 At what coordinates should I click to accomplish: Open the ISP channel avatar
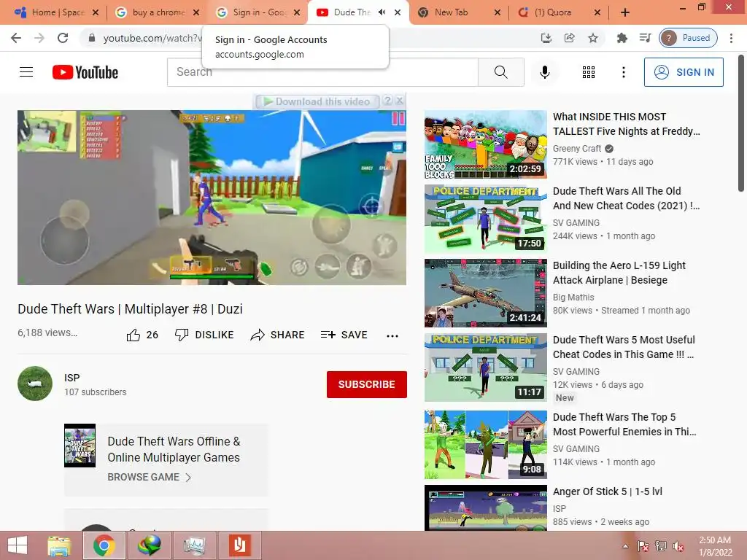pyautogui.click(x=35, y=384)
